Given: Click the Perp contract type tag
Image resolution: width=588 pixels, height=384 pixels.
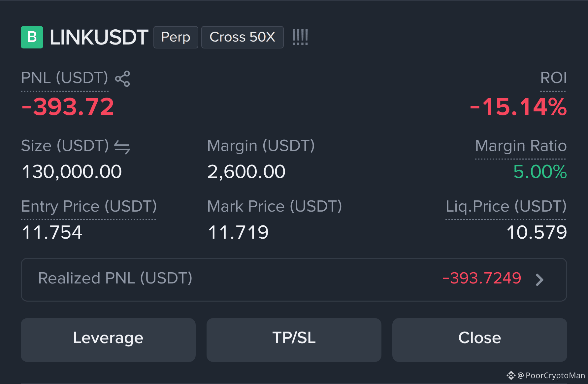Looking at the screenshot, I should (176, 37).
